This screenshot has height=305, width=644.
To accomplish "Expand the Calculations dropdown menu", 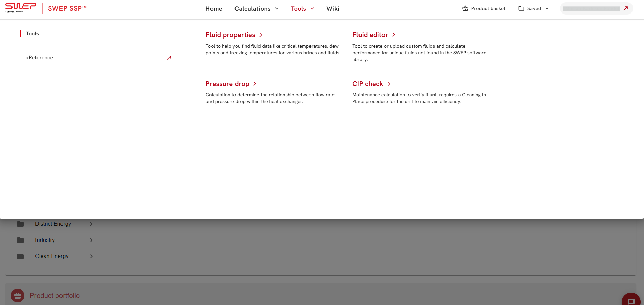I will (x=256, y=9).
